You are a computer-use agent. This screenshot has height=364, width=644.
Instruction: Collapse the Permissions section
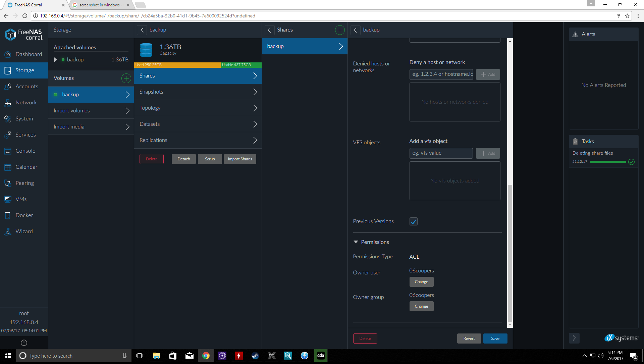pyautogui.click(x=356, y=242)
